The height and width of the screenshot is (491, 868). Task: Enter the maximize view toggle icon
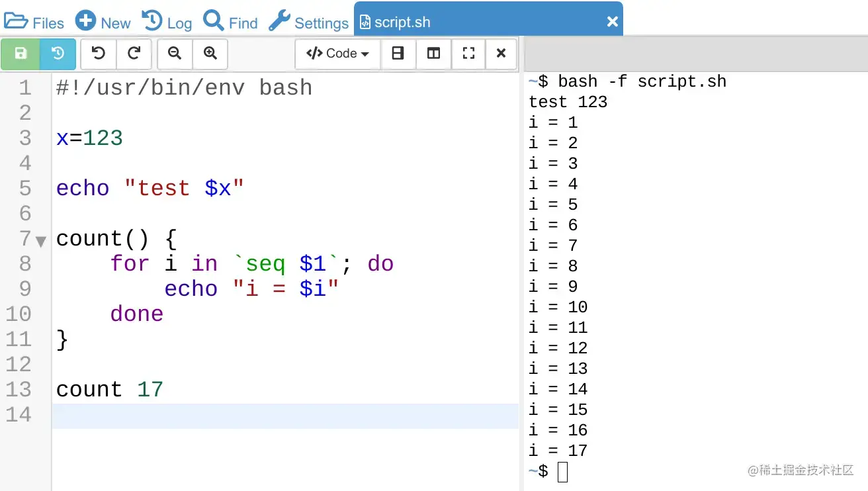(468, 54)
